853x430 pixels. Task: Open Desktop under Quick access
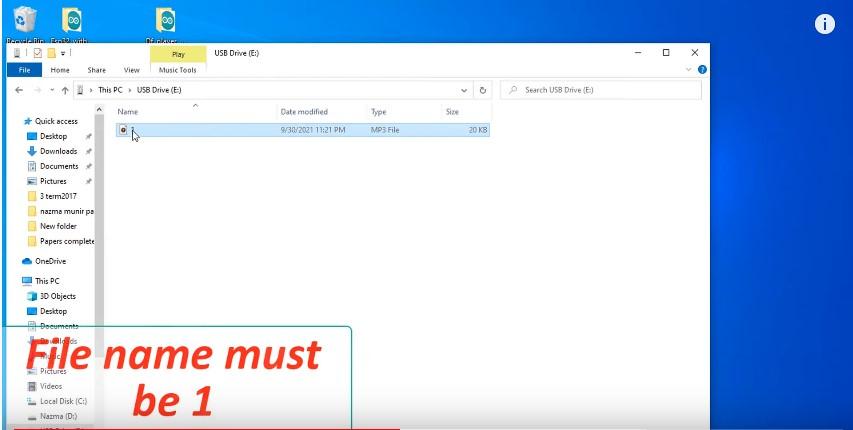click(53, 136)
